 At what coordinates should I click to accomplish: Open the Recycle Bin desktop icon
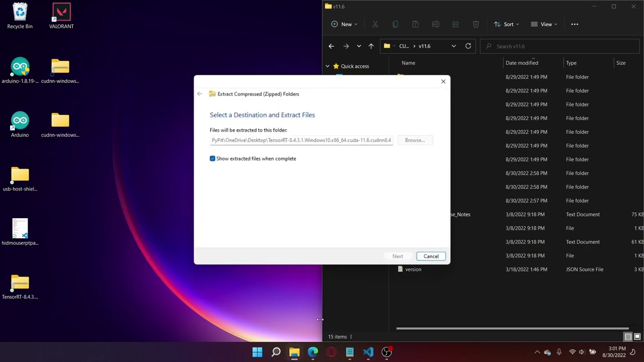coord(20,16)
